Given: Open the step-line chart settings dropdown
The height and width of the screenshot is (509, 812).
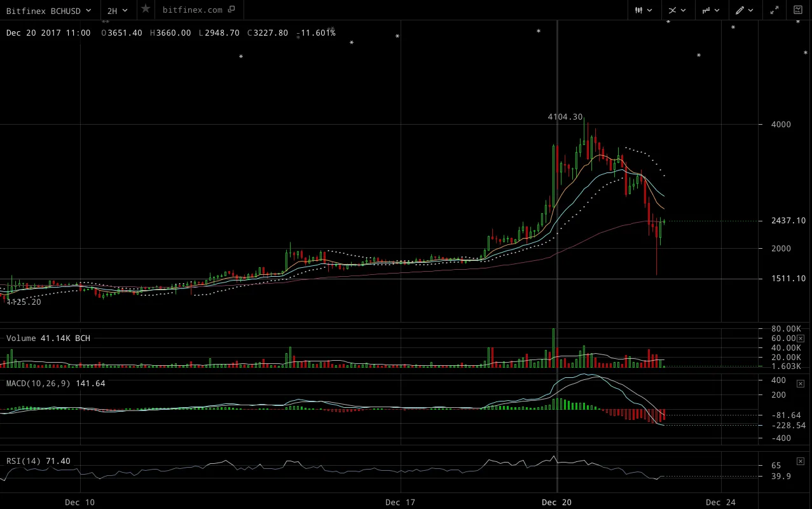Looking at the screenshot, I should (x=711, y=10).
